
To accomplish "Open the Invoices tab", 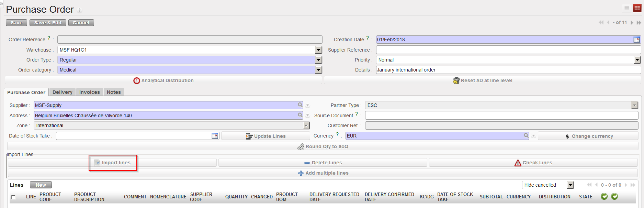I will [89, 92].
